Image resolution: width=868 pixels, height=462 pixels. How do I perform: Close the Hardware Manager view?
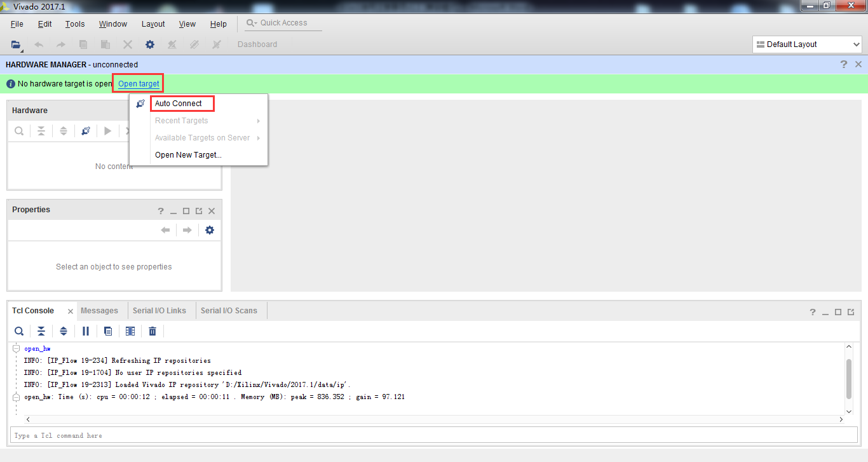click(858, 64)
